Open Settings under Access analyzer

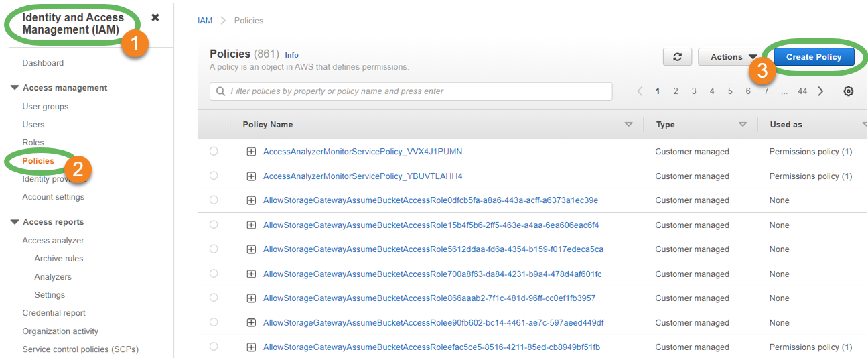coord(50,295)
